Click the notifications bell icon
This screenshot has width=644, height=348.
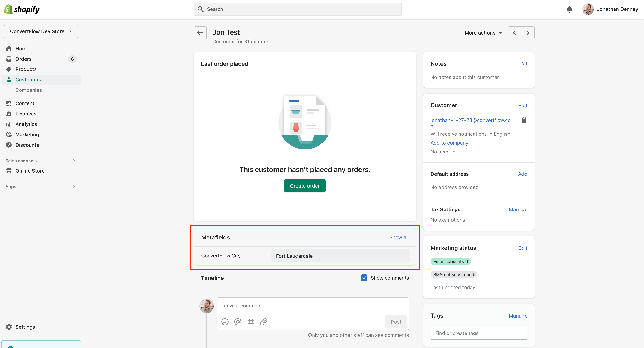tap(569, 9)
